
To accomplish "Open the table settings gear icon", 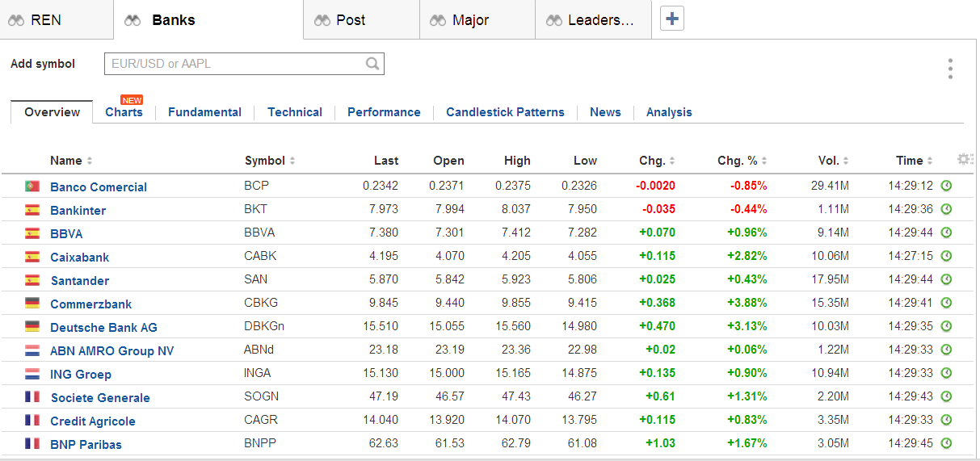I will click(x=964, y=160).
